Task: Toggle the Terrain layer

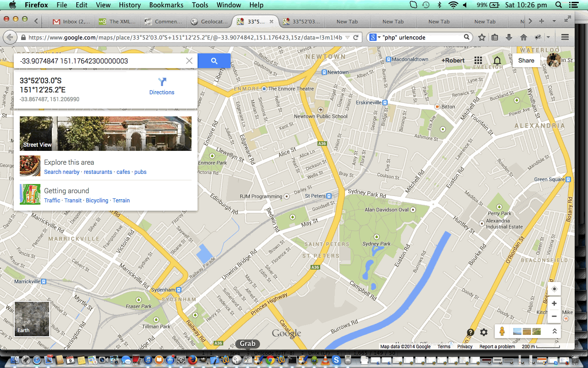Action: [x=121, y=201]
